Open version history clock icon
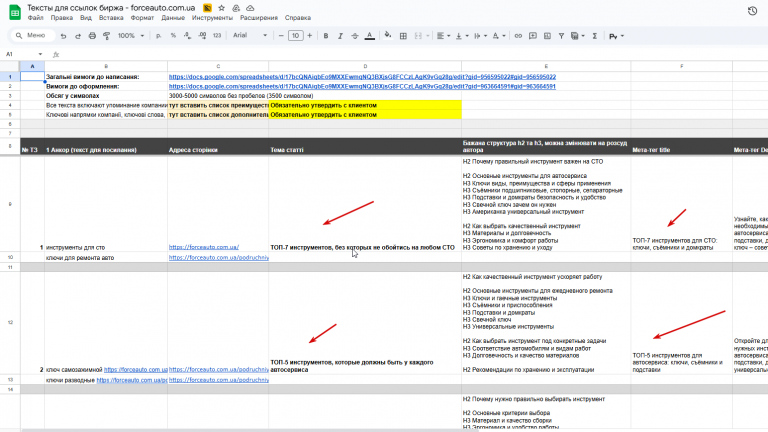This screenshot has height=432, width=768. (x=752, y=11)
